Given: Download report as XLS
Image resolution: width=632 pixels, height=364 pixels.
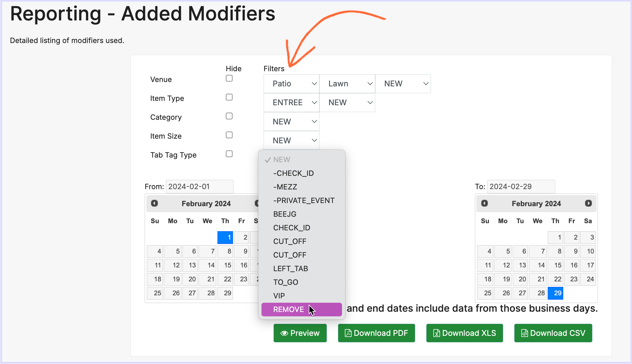Looking at the screenshot, I should pyautogui.click(x=464, y=333).
